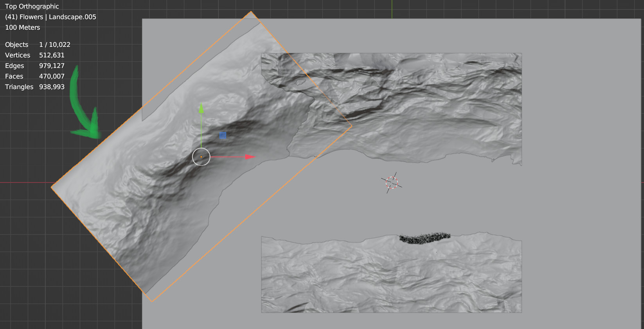The image size is (644, 329).
Task: Click the Objects count '1 / 10,022'
Action: (55, 45)
